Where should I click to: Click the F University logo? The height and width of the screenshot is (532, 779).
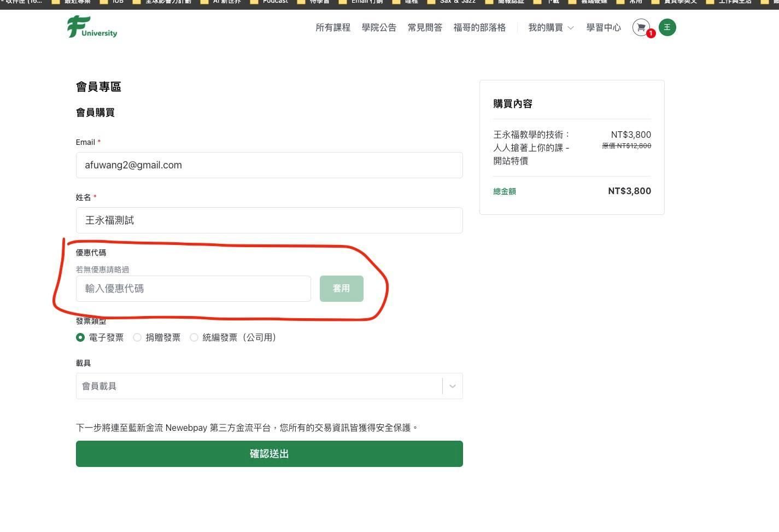pos(92,27)
